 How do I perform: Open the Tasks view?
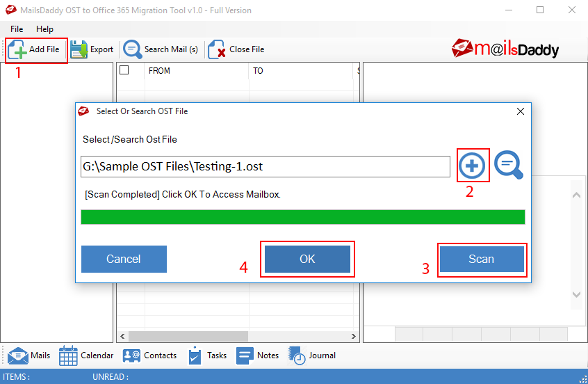(195, 355)
